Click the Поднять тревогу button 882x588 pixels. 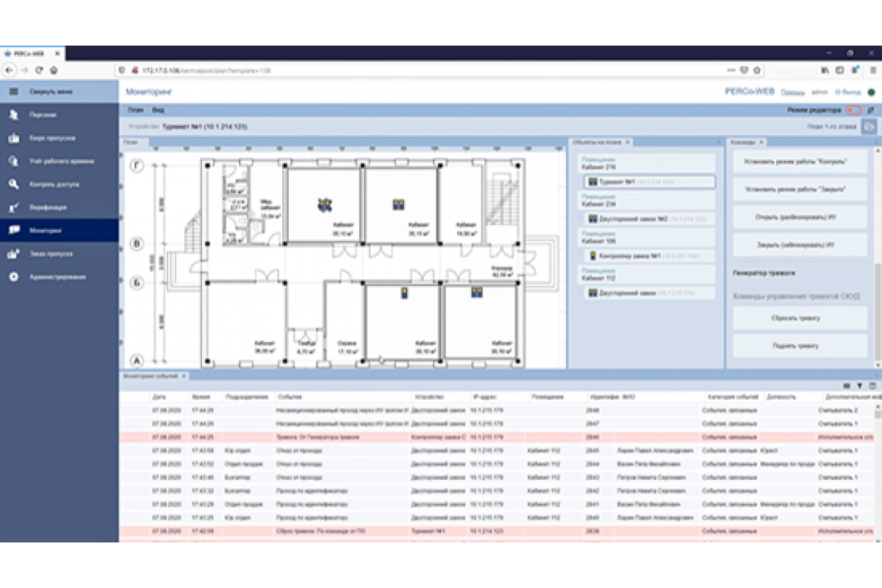tap(800, 345)
